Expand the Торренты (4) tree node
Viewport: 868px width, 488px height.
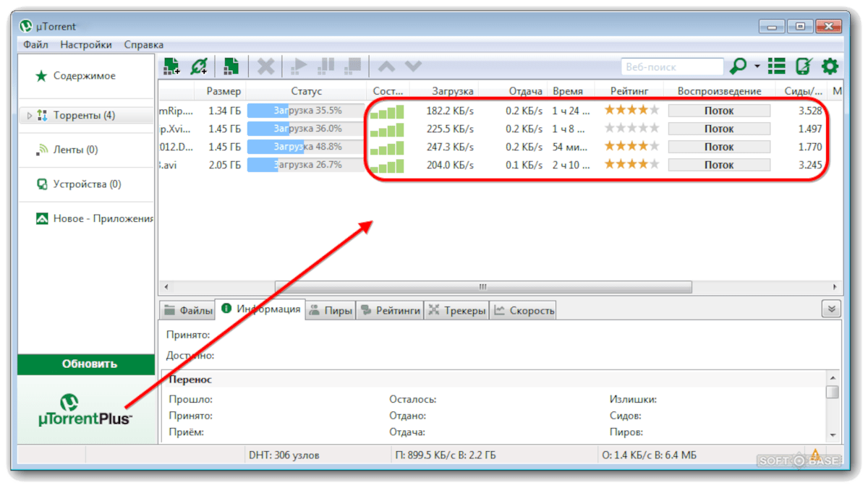click(x=30, y=116)
